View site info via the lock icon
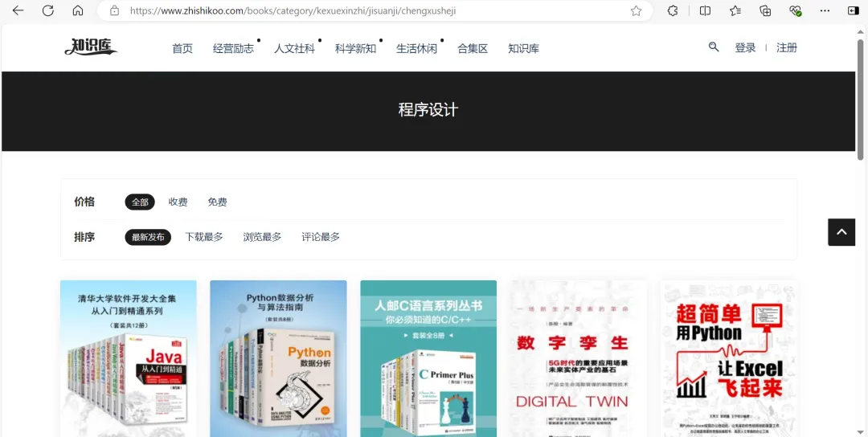 pos(115,10)
